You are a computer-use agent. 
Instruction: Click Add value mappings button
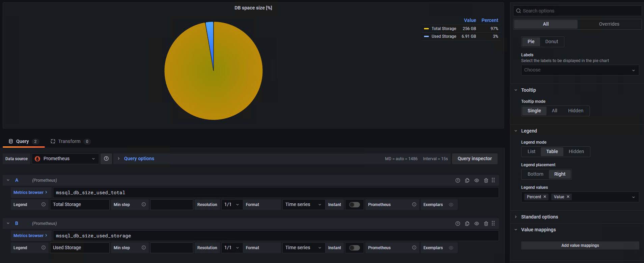[580, 245]
